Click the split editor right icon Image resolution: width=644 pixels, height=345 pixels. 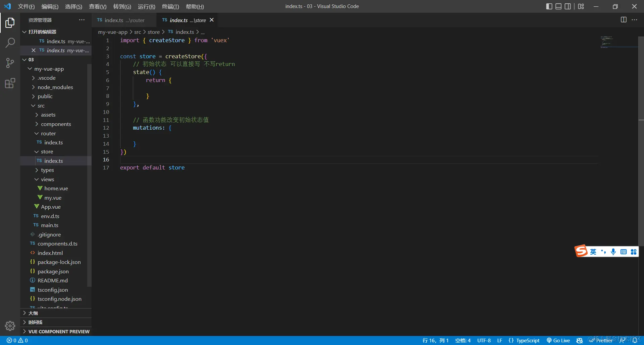(624, 20)
